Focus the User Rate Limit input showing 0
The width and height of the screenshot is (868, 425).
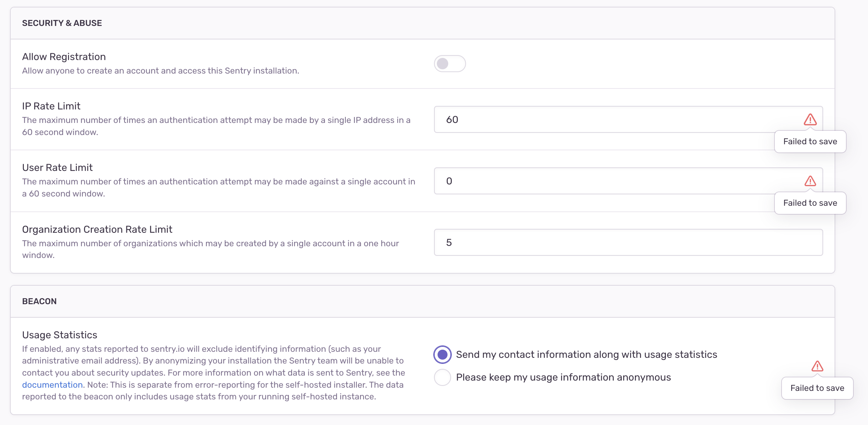[x=628, y=181]
